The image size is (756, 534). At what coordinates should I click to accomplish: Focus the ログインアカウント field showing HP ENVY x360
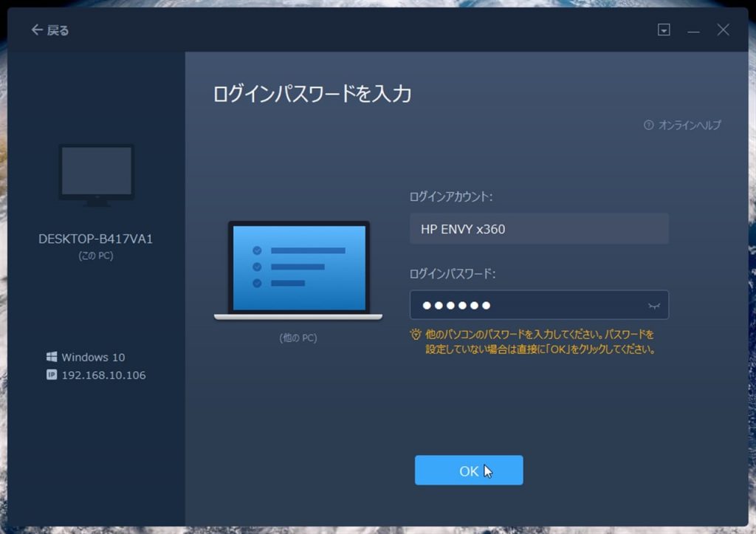click(x=539, y=229)
